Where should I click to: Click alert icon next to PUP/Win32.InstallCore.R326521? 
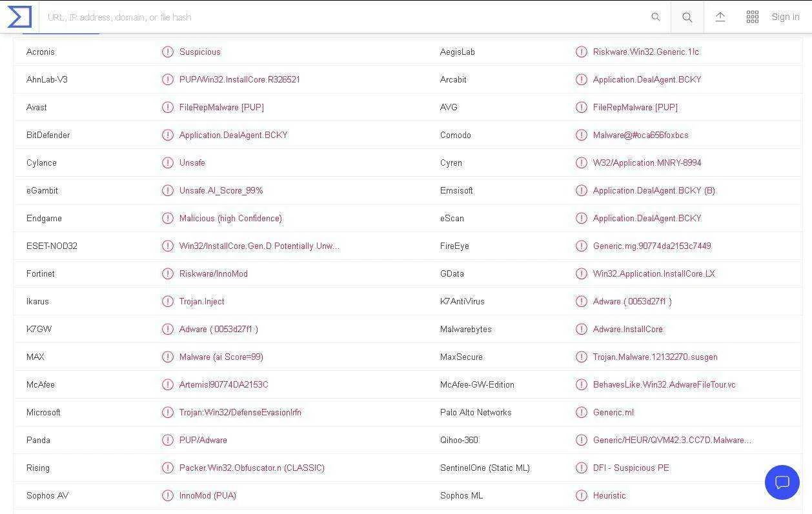click(168, 79)
